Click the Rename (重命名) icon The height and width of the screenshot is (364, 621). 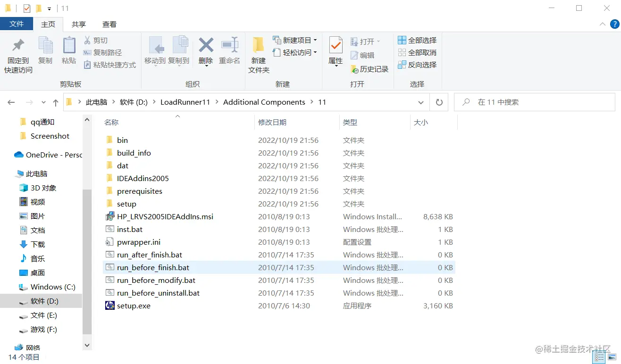pyautogui.click(x=230, y=45)
